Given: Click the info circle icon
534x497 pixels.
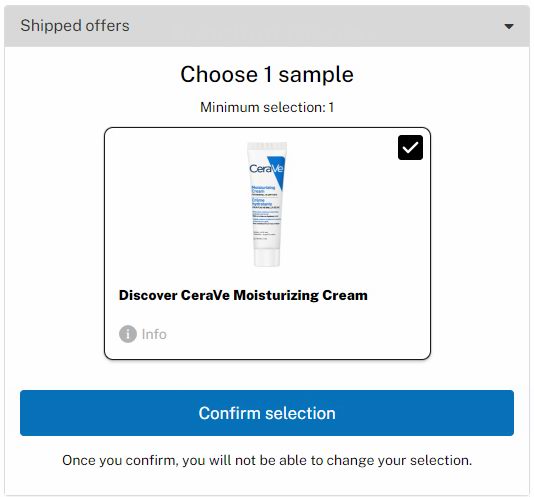Looking at the screenshot, I should point(128,334).
